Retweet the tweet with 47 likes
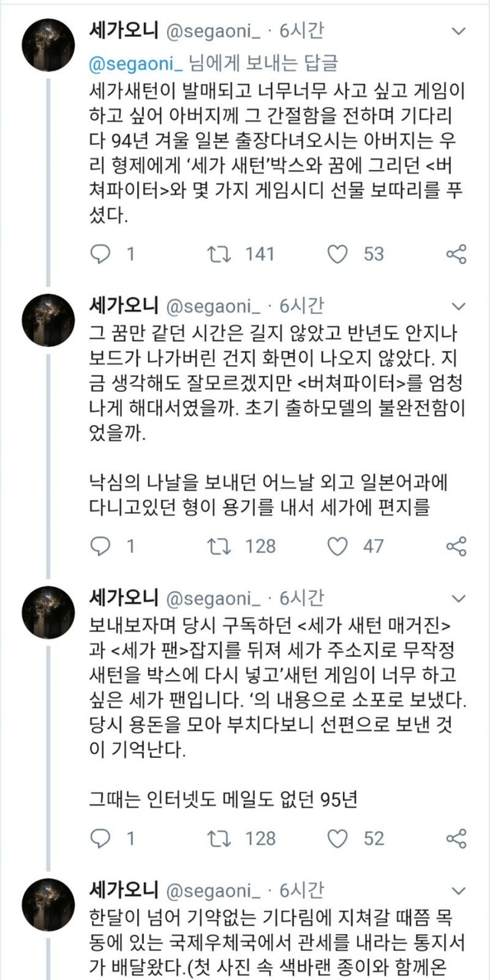Viewport: 490px width, 980px height. click(220, 546)
